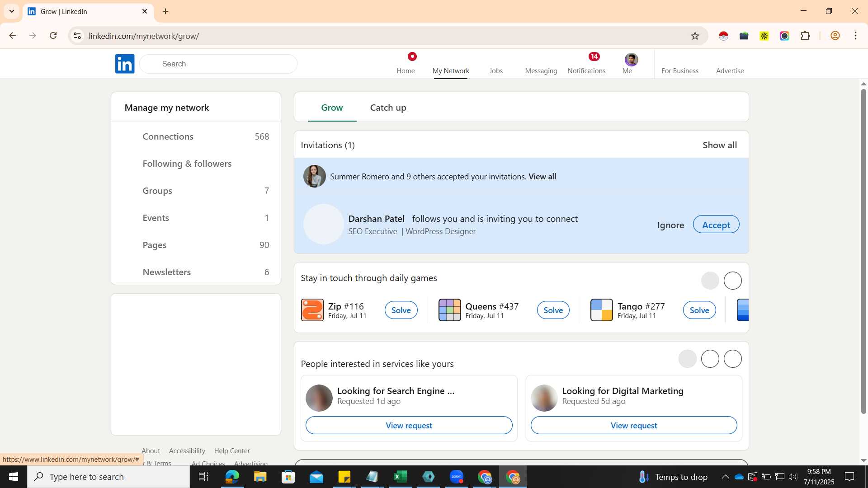Open the tab search dropdown arrow
Screen dimensions: 868x488
click(x=12, y=11)
